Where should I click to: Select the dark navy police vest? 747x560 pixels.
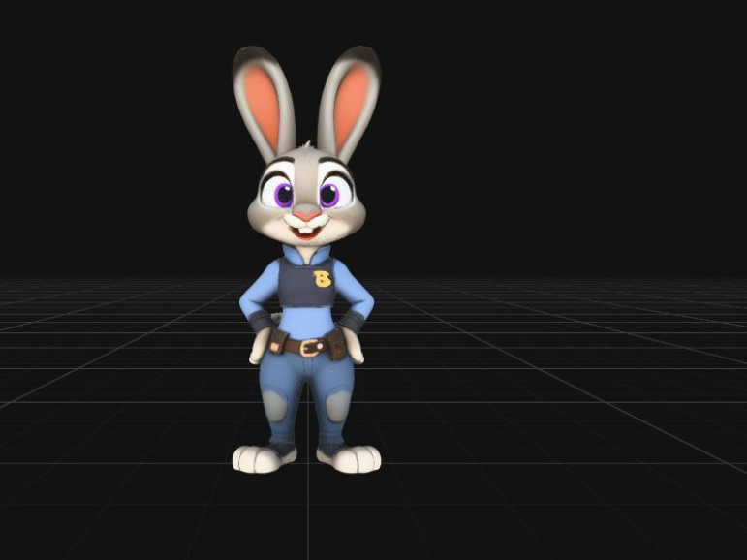coord(306,283)
